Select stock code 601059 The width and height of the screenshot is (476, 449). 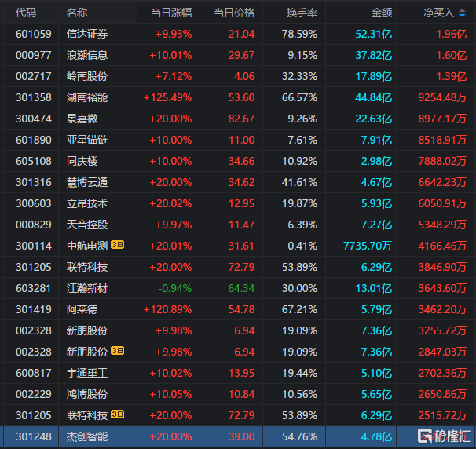click(34, 34)
